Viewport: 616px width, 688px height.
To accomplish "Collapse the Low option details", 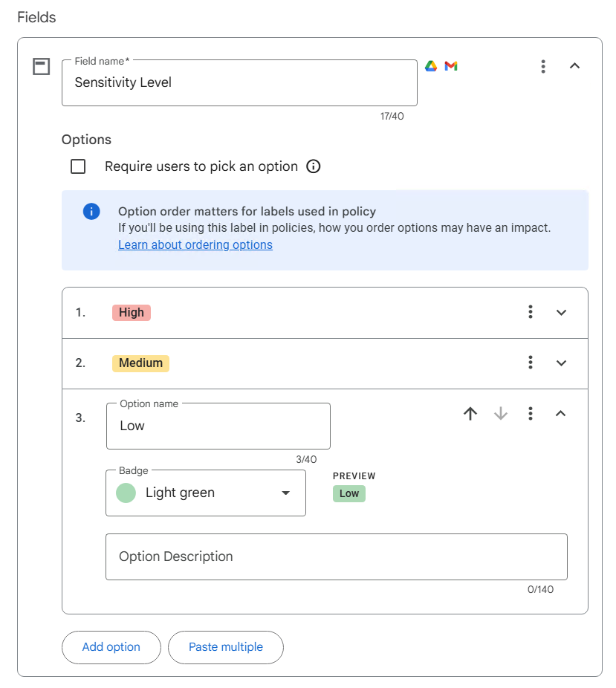I will pos(561,414).
